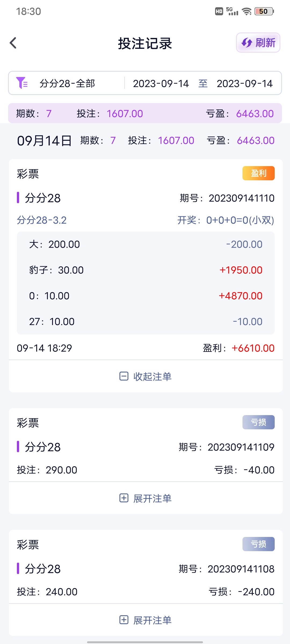
Task: Select the end date after 至
Action: tap(245, 83)
